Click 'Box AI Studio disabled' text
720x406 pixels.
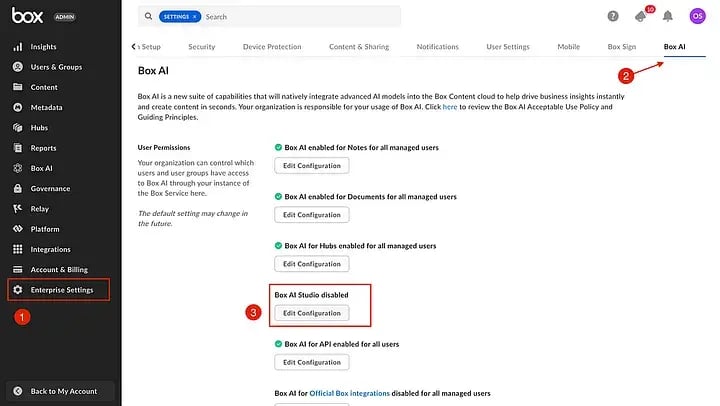click(x=311, y=295)
